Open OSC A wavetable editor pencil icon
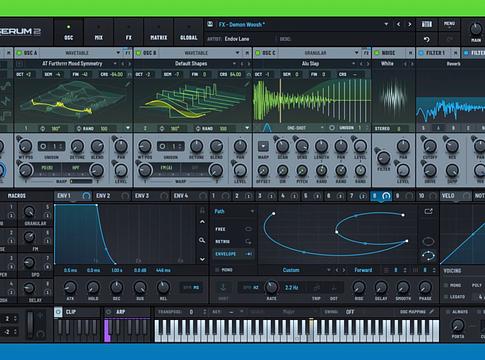The height and width of the screenshot is (360, 485). coord(128,84)
